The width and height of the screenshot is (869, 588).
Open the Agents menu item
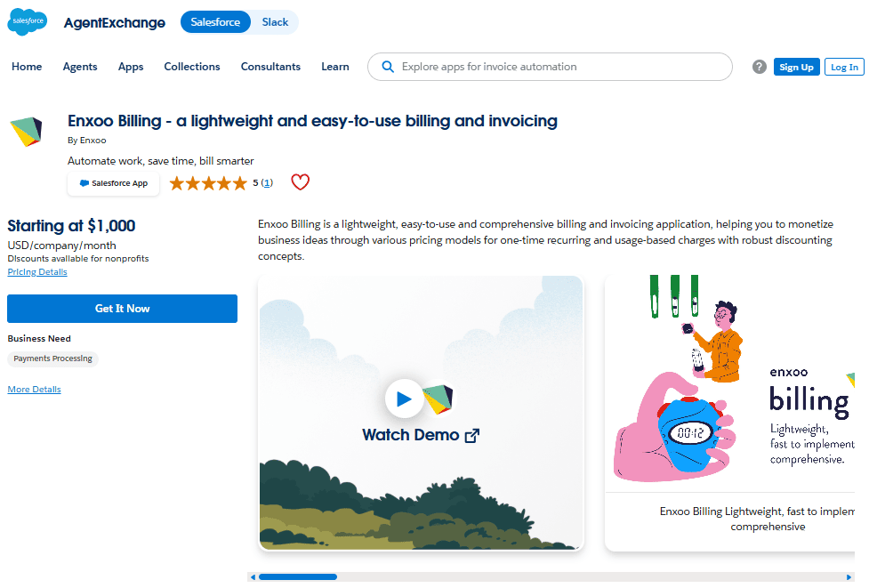pos(80,67)
